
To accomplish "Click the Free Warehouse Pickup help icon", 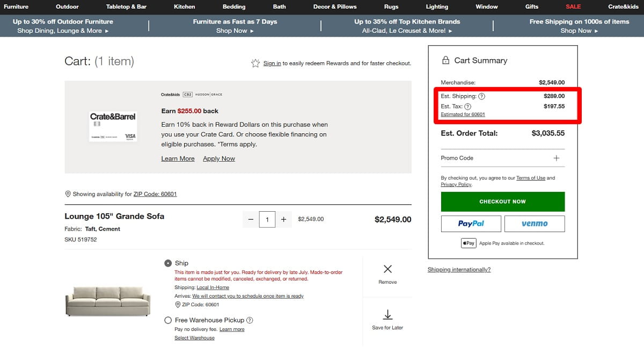I will click(250, 320).
